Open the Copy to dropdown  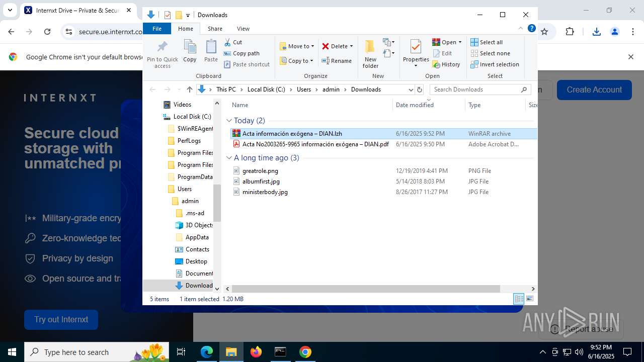pyautogui.click(x=296, y=61)
